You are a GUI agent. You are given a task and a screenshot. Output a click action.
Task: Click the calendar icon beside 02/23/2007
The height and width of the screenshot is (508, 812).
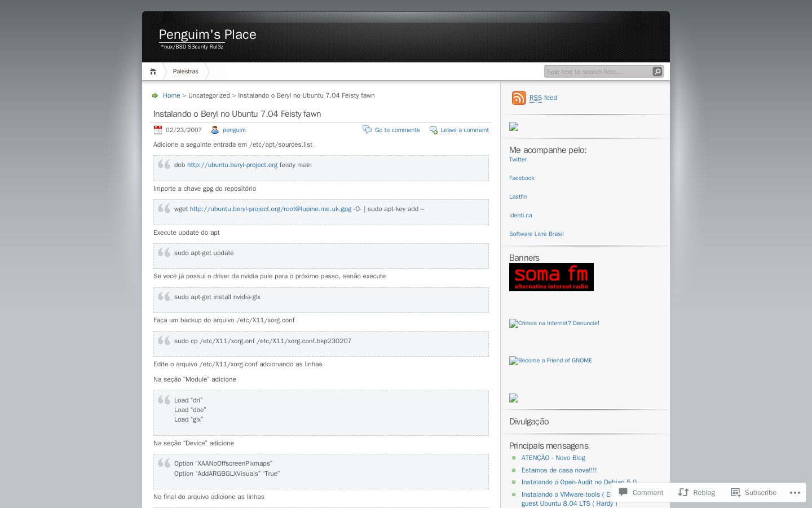point(158,130)
